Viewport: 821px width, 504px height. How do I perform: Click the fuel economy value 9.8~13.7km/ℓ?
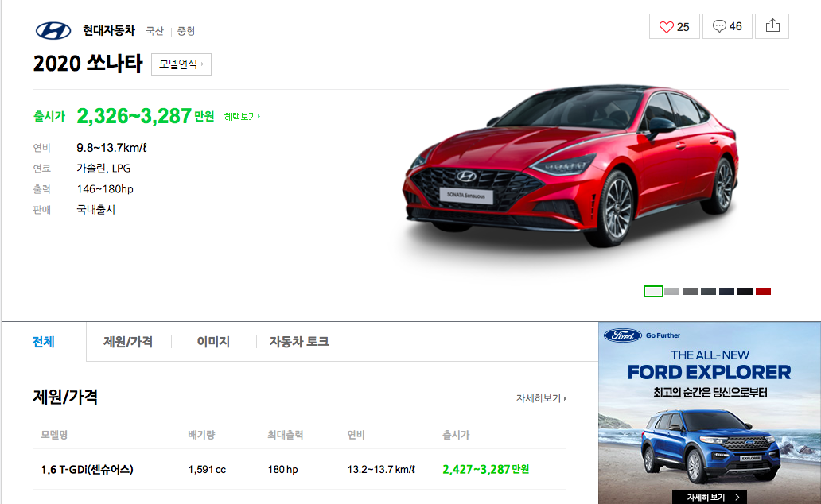[111, 148]
